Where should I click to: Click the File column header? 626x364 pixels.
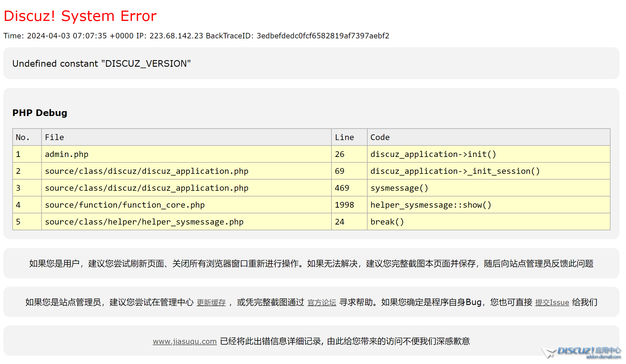[x=54, y=137]
